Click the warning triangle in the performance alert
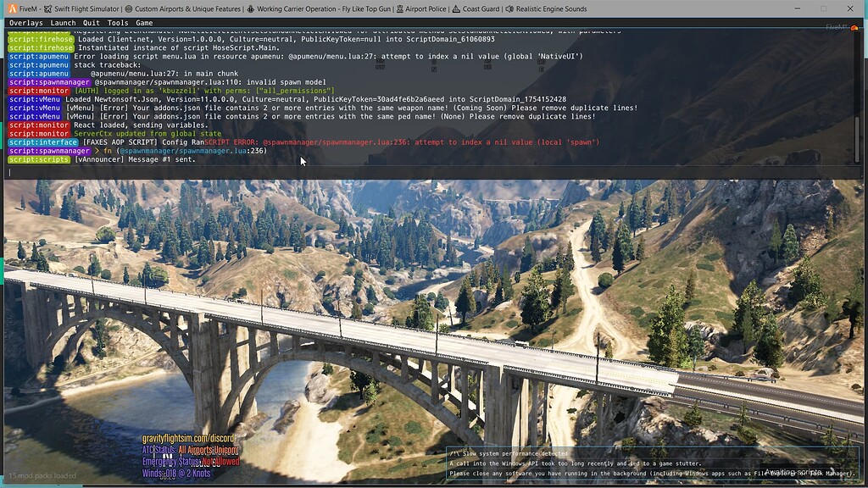The height and width of the screenshot is (488, 868). 454,453
